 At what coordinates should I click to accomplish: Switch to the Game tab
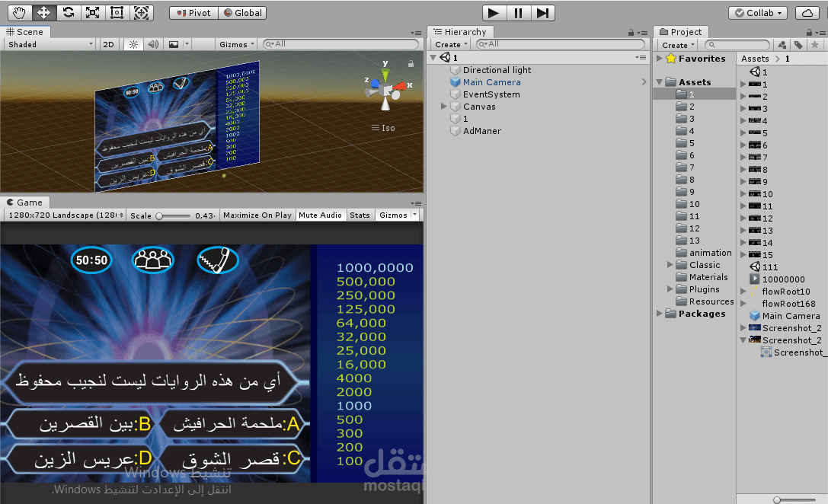click(x=24, y=202)
